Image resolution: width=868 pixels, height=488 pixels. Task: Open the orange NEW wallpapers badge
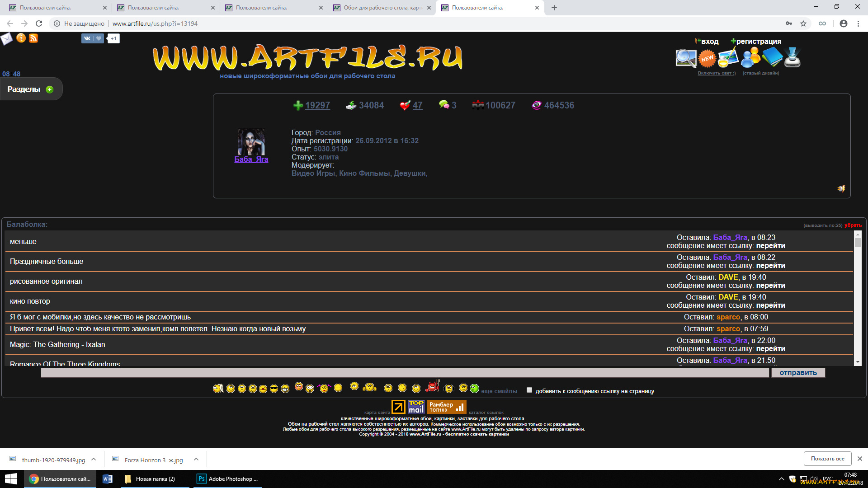(707, 58)
